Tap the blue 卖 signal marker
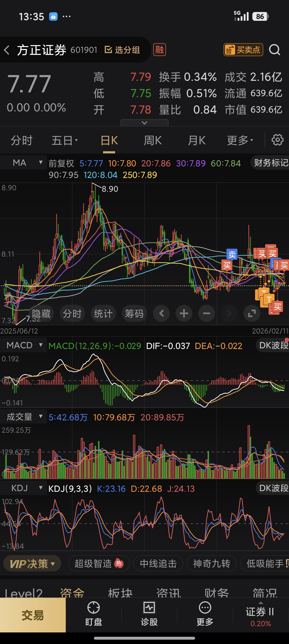 [232, 254]
